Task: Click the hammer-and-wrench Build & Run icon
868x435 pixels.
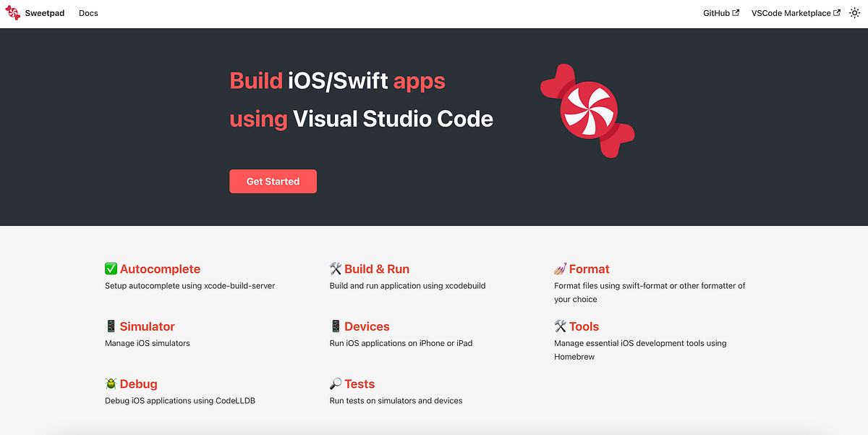Action: coord(335,269)
